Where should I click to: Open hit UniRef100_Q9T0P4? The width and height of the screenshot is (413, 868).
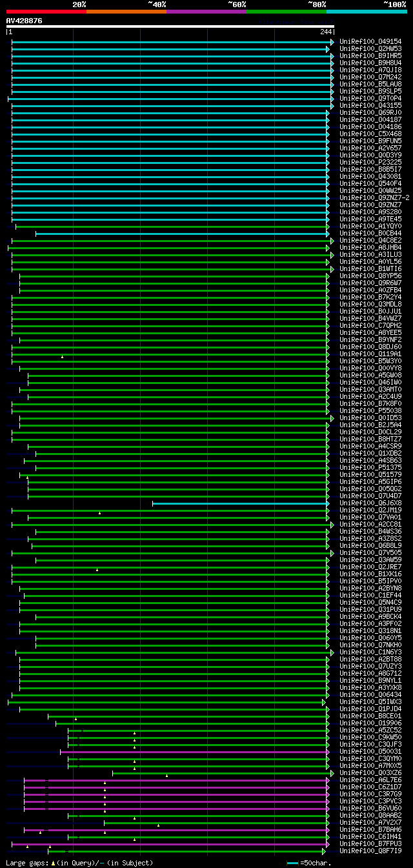point(370,99)
